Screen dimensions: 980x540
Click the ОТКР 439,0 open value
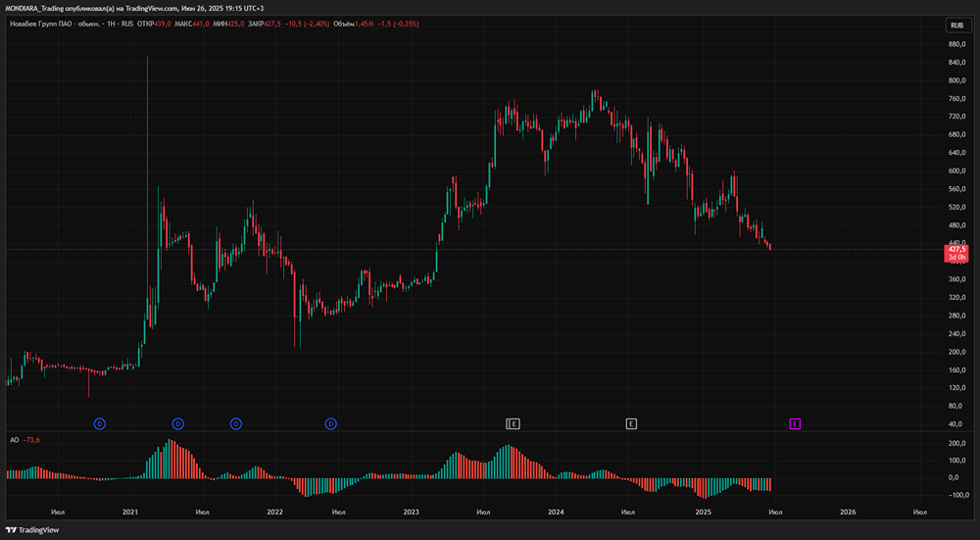(x=154, y=24)
